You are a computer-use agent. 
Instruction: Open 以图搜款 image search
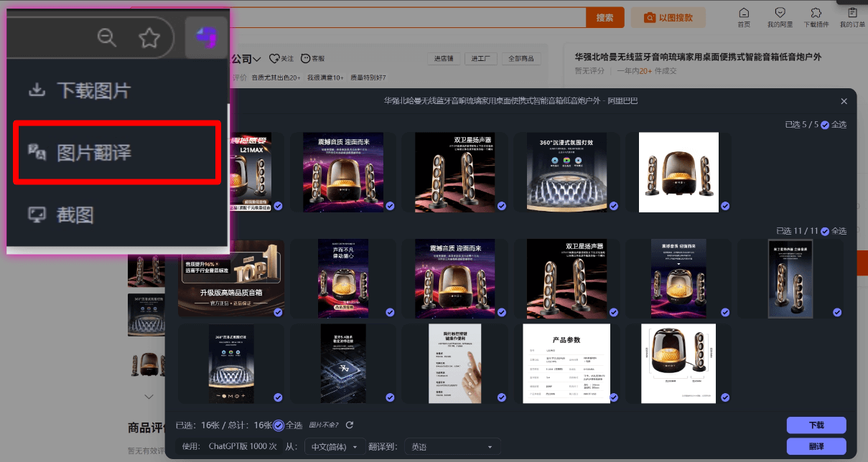(668, 18)
